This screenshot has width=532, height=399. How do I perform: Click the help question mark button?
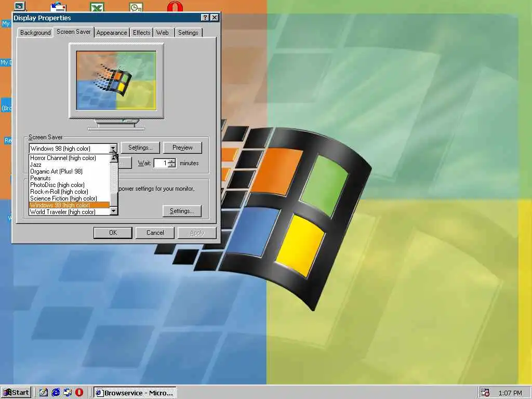pyautogui.click(x=205, y=18)
